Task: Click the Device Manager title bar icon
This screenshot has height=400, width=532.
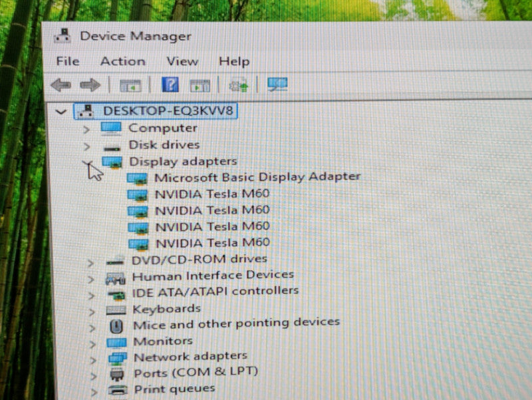Action: [x=63, y=36]
